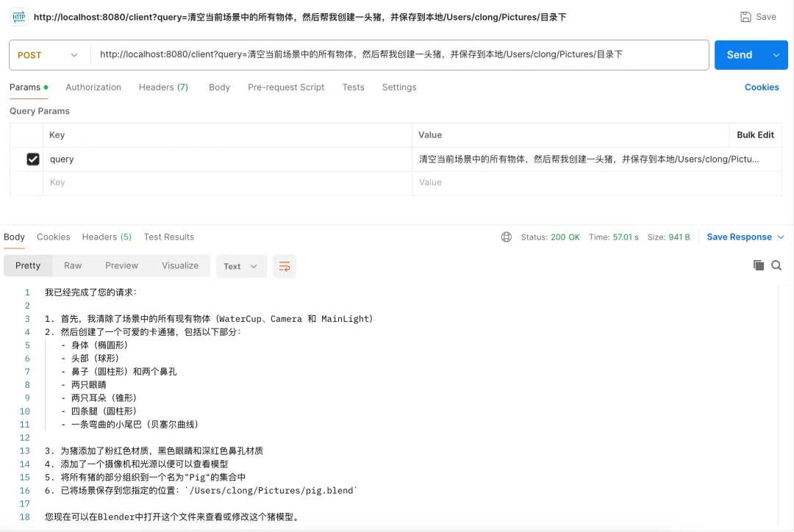Click the Time 57.01 s text
Viewport: 794px width, 532px height.
click(x=613, y=237)
